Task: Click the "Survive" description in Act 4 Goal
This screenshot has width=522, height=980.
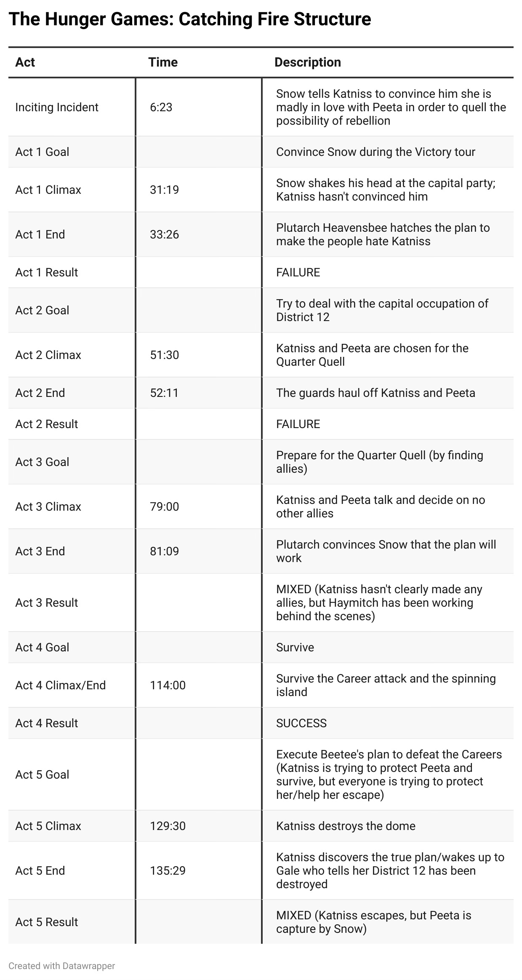Action: pos(295,648)
